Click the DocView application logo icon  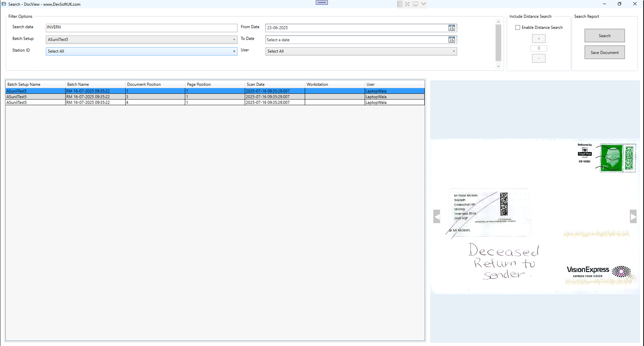4,4
